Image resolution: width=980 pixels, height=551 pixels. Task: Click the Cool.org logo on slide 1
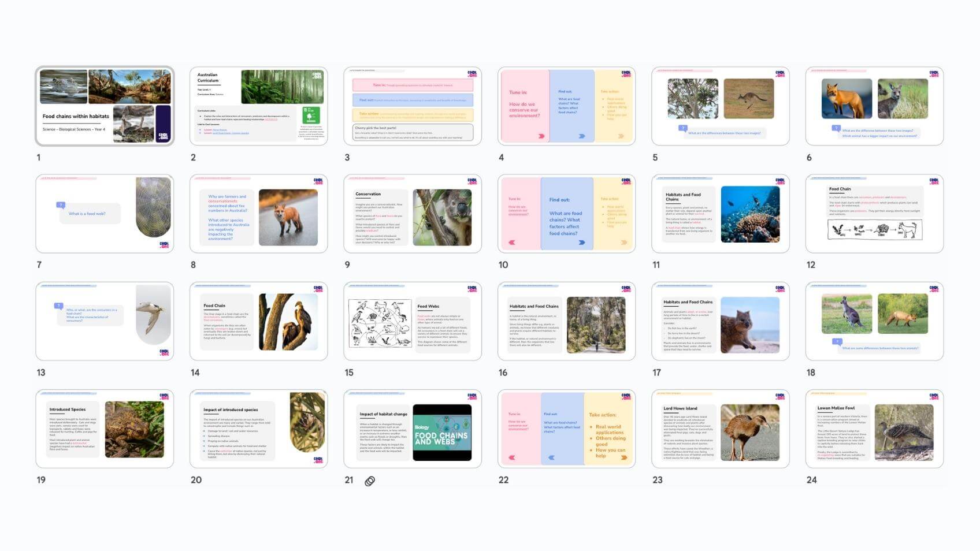(163, 136)
